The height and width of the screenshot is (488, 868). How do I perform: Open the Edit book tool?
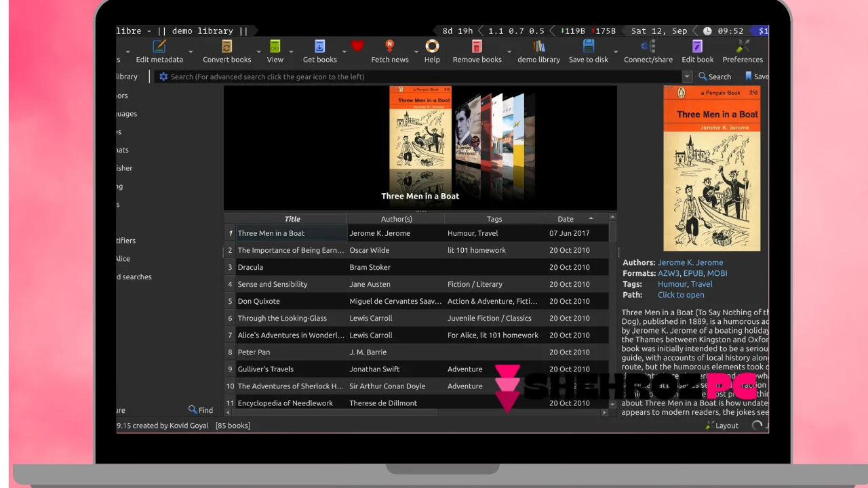coord(698,52)
